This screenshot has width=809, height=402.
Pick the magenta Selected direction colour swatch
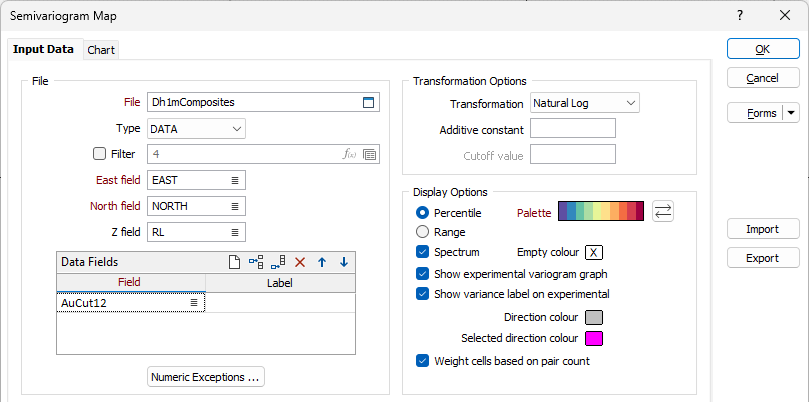pos(593,338)
